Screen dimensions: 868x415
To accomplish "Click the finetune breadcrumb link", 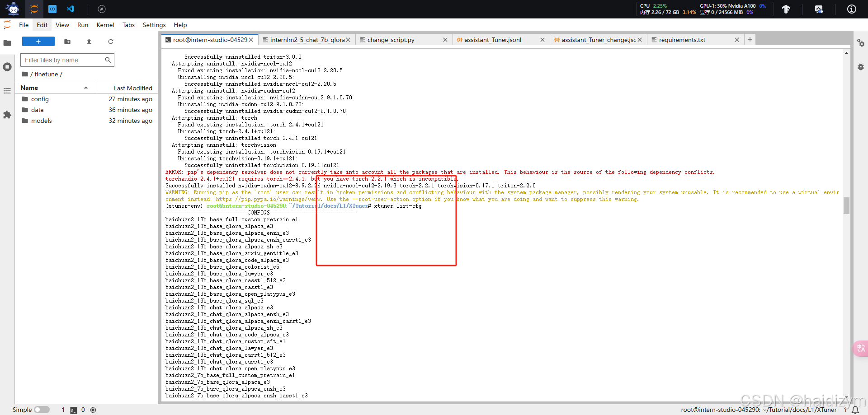I will (x=46, y=74).
